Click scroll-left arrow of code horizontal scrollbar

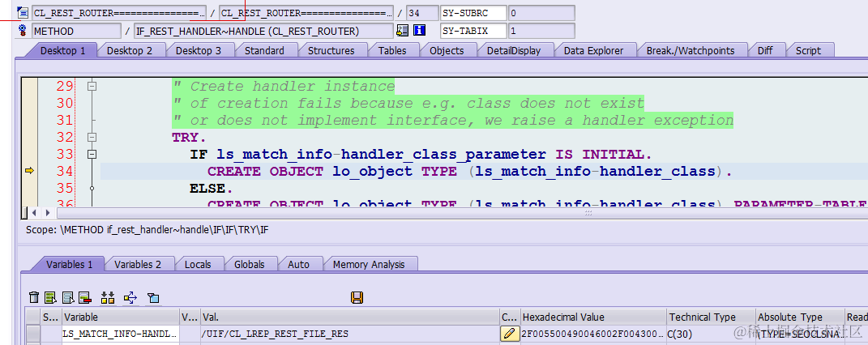click(34, 213)
